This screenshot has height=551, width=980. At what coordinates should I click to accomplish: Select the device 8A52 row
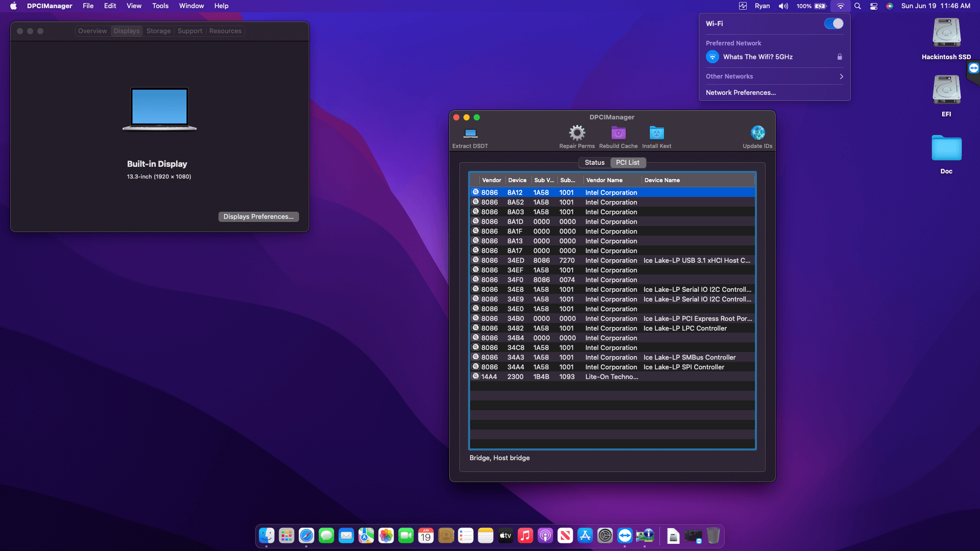tap(612, 202)
